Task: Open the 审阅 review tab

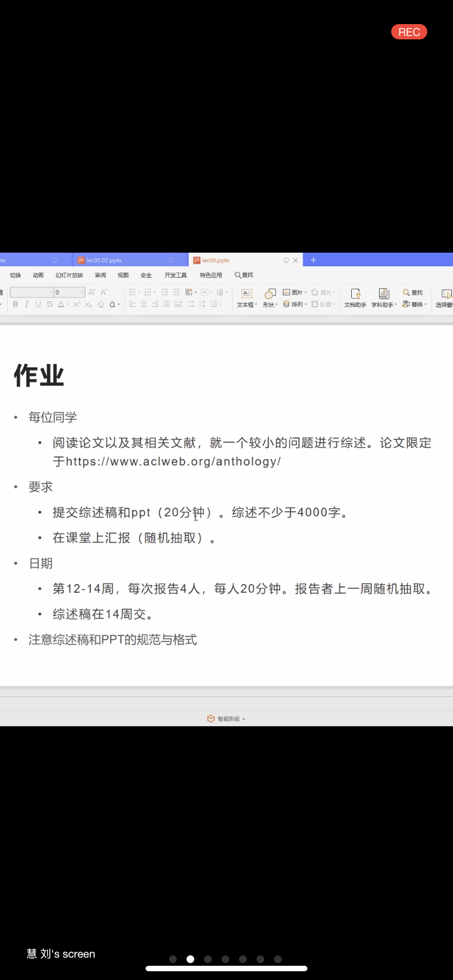Action: (101, 275)
